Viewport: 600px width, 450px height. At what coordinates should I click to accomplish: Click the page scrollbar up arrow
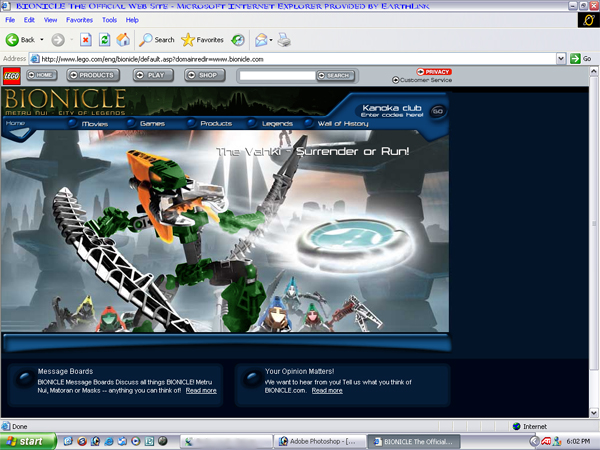click(593, 71)
